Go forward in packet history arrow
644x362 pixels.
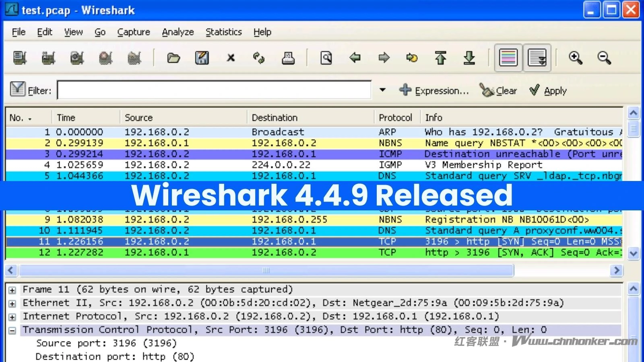(x=384, y=58)
